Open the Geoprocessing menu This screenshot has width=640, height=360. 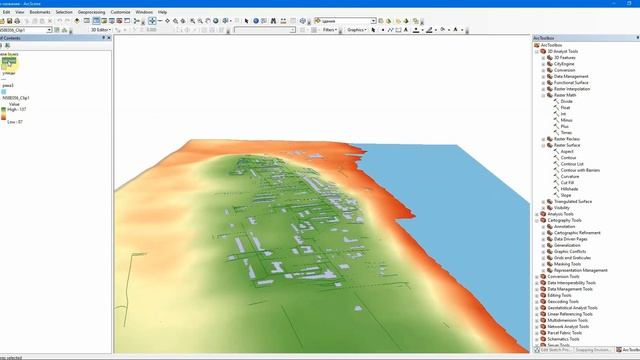point(91,12)
